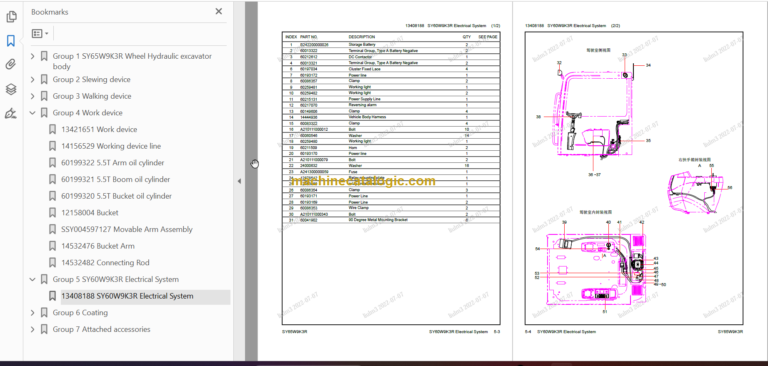This screenshot has width=768, height=366.
Task: Open bookmark Group 7 Attached accessories
Action: point(101,329)
